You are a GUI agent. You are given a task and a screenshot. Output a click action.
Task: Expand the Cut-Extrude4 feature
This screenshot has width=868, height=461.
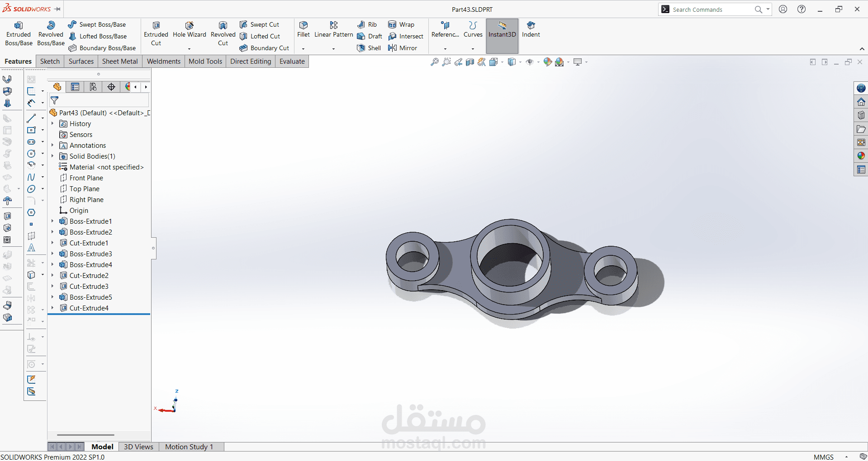coord(52,308)
